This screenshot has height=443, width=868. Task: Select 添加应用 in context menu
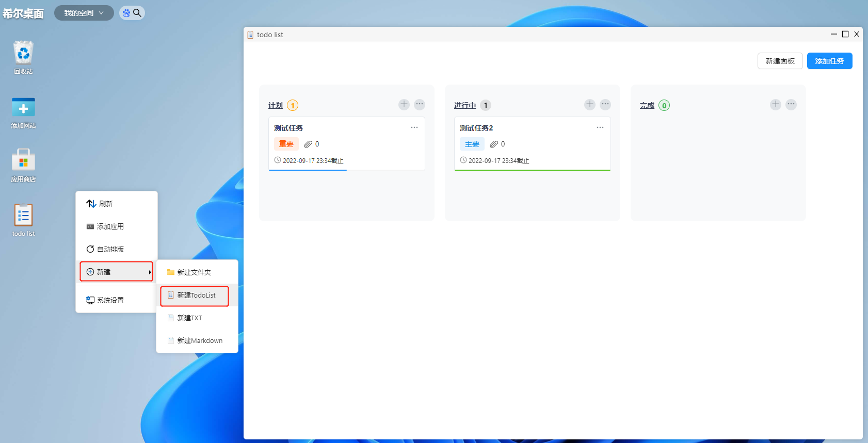tap(117, 226)
